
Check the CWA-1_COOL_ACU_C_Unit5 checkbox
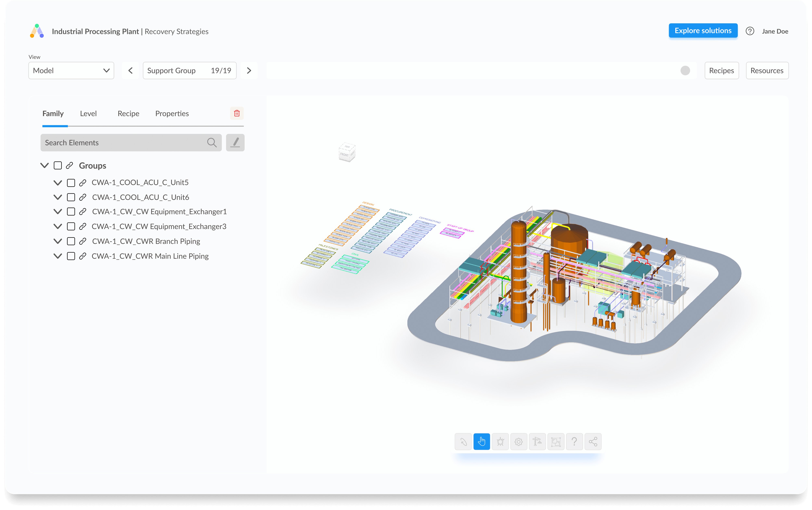coord(71,182)
